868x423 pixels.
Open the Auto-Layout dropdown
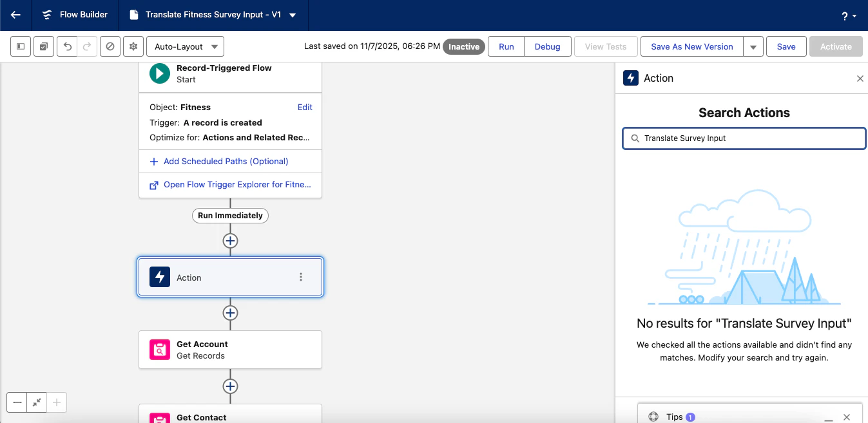click(186, 46)
